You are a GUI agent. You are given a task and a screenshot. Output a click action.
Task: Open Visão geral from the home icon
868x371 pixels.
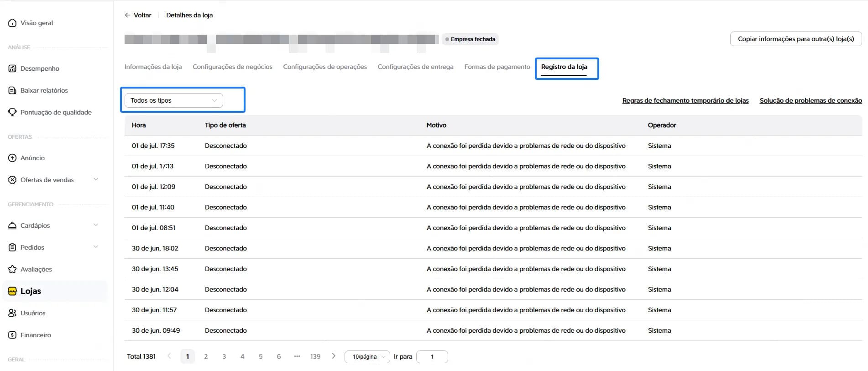point(12,23)
